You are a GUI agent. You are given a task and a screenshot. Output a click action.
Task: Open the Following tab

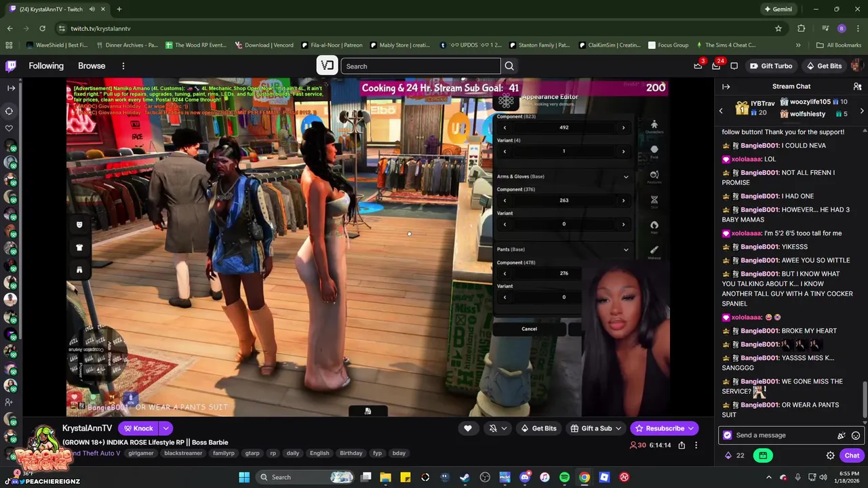point(46,66)
